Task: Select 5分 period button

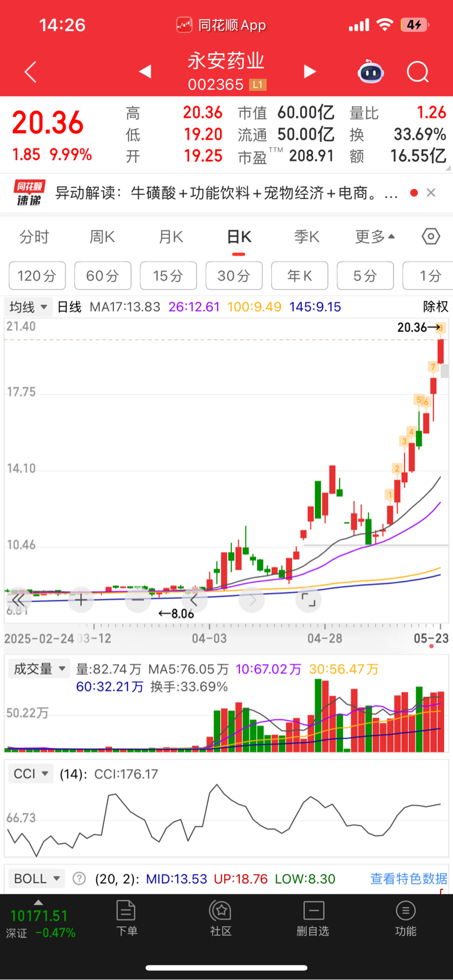Action: point(365,276)
